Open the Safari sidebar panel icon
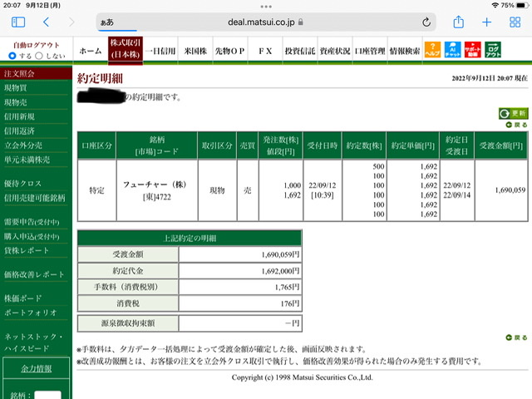Screen dimensions: 532x399 tap(18, 22)
